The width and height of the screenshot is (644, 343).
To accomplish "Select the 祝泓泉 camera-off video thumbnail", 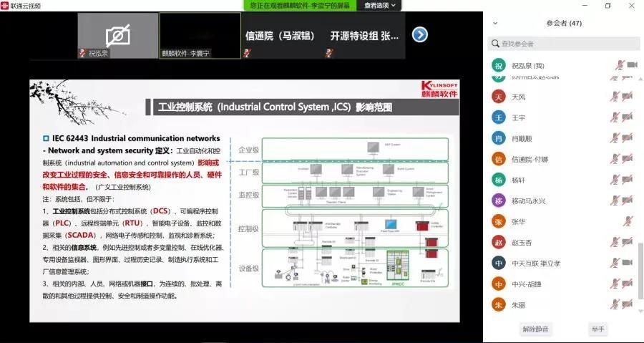I will (117, 35).
